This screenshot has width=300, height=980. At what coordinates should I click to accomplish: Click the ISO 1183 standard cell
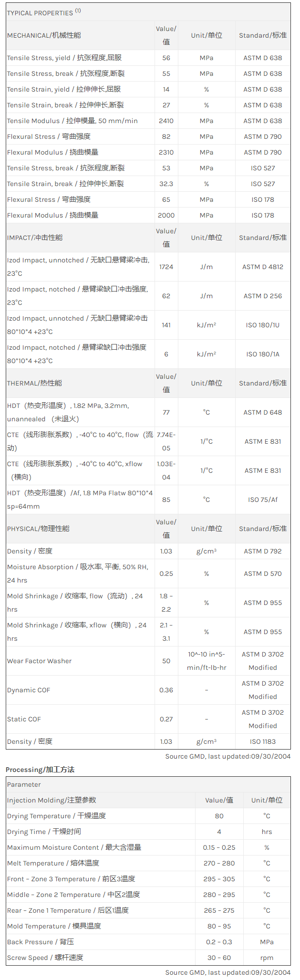263,741
